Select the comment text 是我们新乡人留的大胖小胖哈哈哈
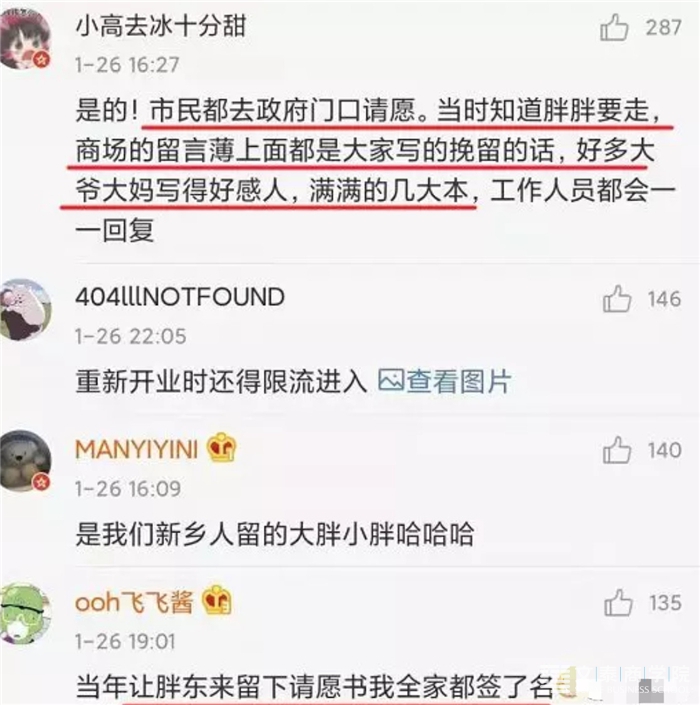The width and height of the screenshot is (700, 705). [x=275, y=534]
